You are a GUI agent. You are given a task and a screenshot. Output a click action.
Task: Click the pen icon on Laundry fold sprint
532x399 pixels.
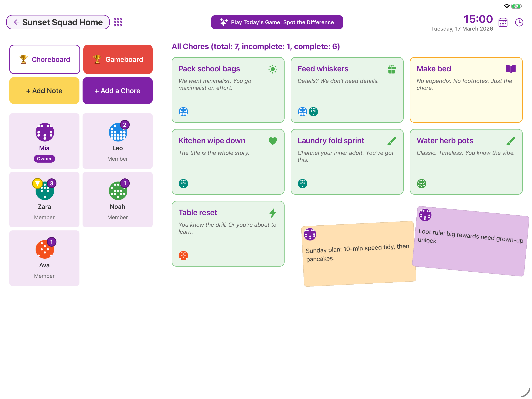pos(392,141)
